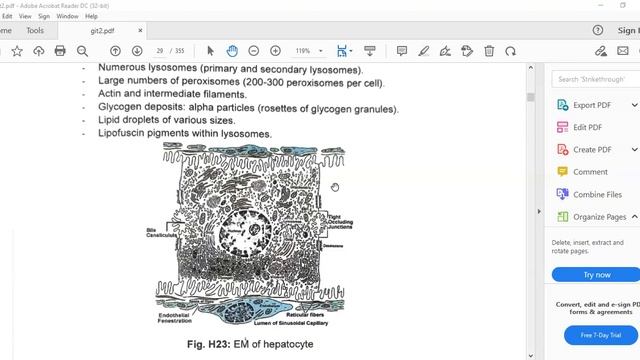
Task: Open the zoom level dropdown
Action: pos(321,51)
